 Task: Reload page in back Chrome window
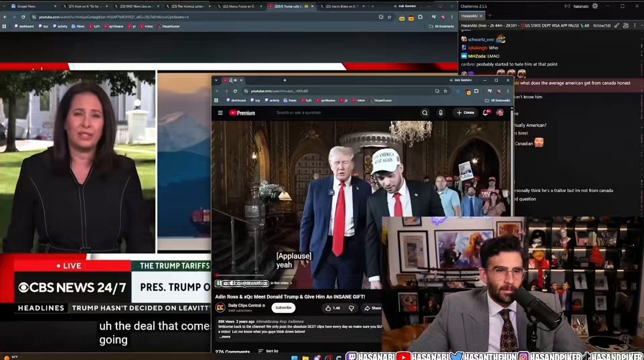coord(23,17)
